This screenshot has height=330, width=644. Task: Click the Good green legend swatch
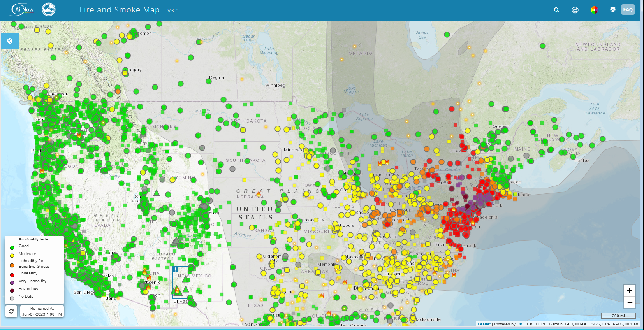coord(12,247)
